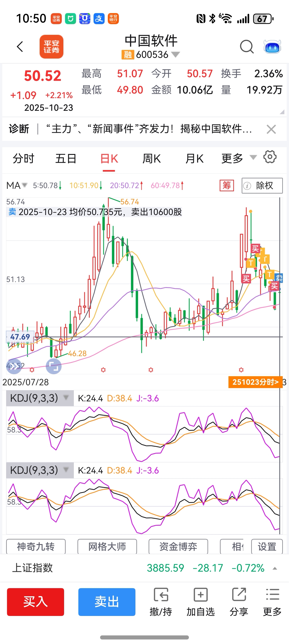Tap the Wi-Fi status icon

point(225,18)
